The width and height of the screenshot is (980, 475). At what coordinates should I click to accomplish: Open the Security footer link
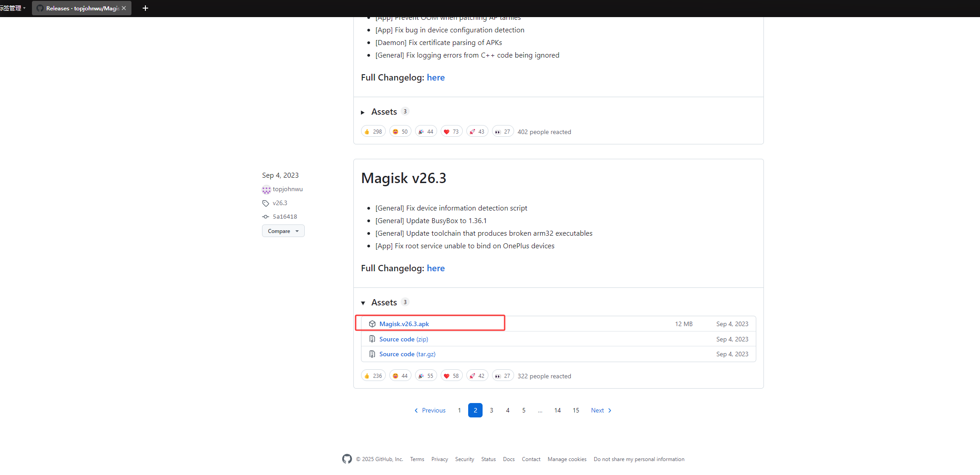[465, 459]
